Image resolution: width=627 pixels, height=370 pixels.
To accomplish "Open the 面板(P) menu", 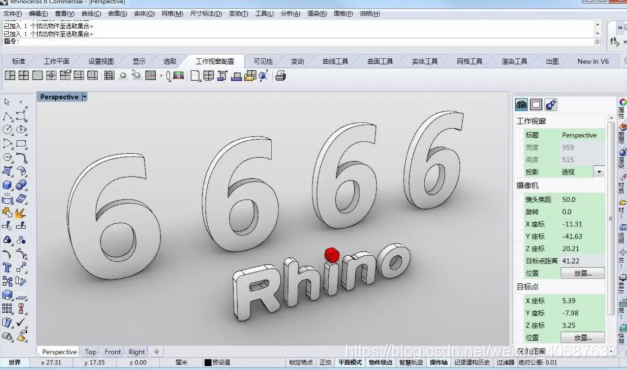I will (x=343, y=14).
